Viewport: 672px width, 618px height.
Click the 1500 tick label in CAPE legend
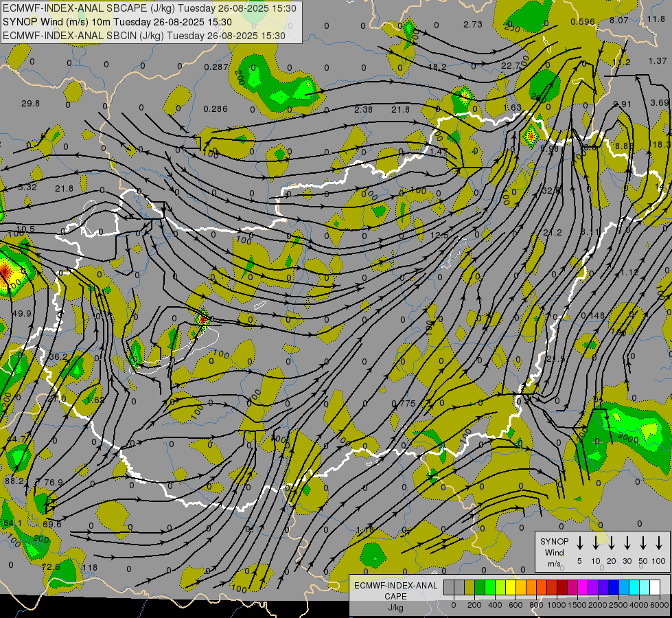click(x=577, y=605)
